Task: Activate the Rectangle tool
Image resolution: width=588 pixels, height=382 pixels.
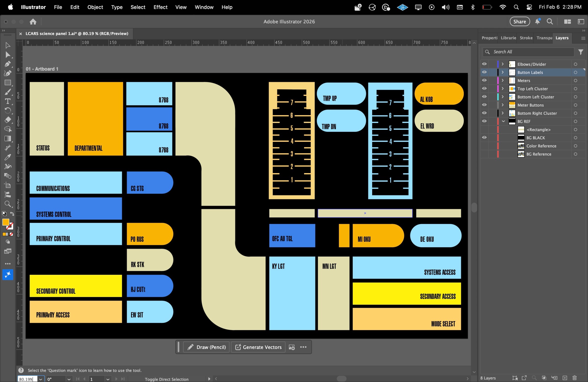Action: tap(8, 83)
